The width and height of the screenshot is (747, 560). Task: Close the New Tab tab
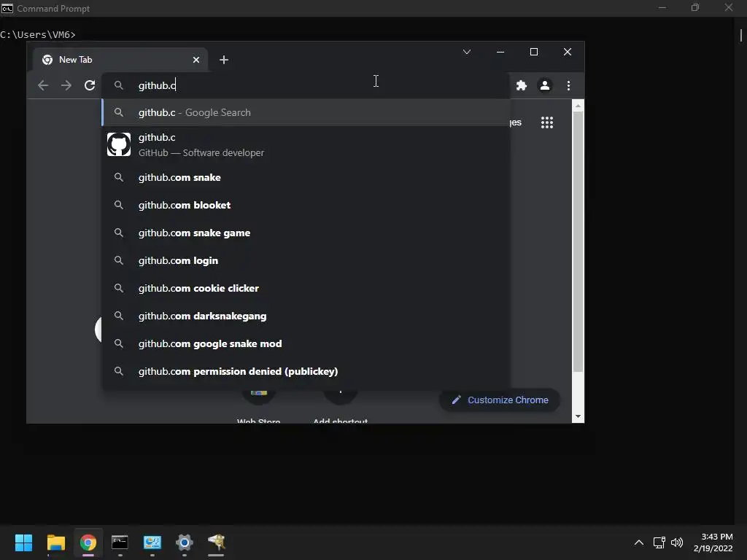(196, 60)
